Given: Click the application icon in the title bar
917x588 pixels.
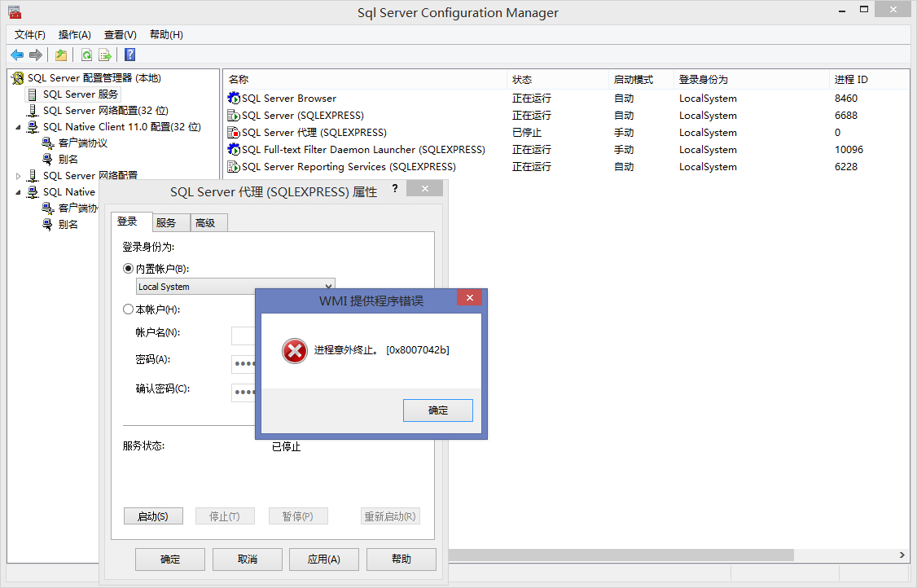Looking at the screenshot, I should [15, 11].
